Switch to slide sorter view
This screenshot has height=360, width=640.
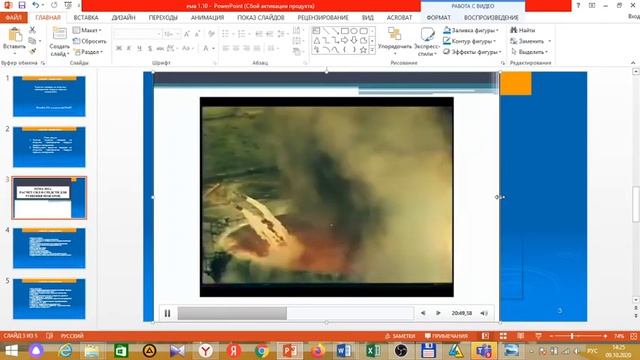pyautogui.click(x=503, y=336)
